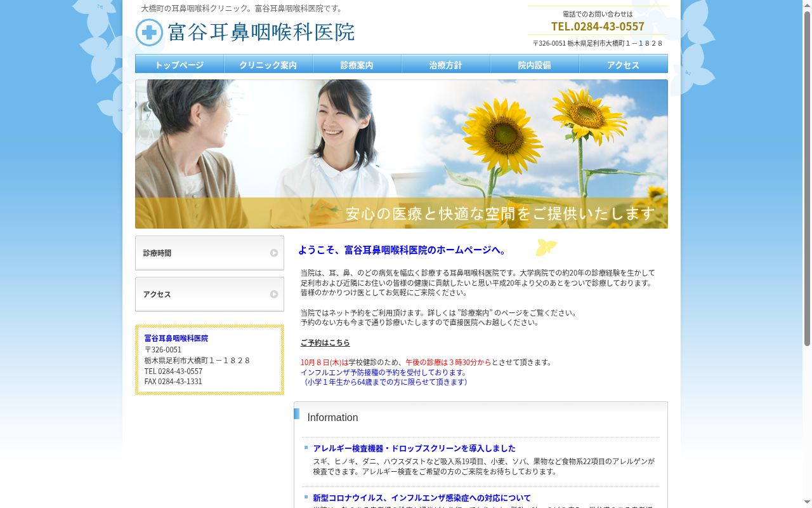Open the 新型コロナウイルス、インフルエンザ感染症 news headline
This screenshot has height=508, width=812.
[x=422, y=498]
